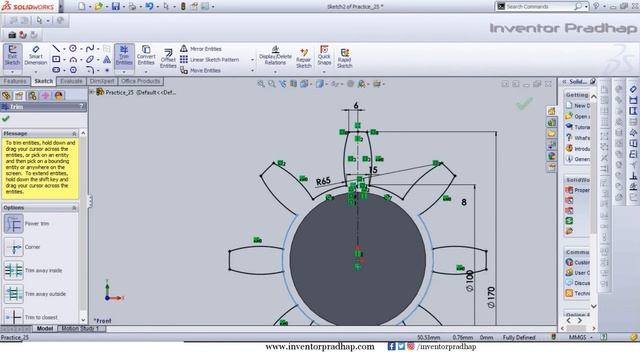This screenshot has width=640, height=360.
Task: Select the Smart Dimension tool
Action: point(36,56)
